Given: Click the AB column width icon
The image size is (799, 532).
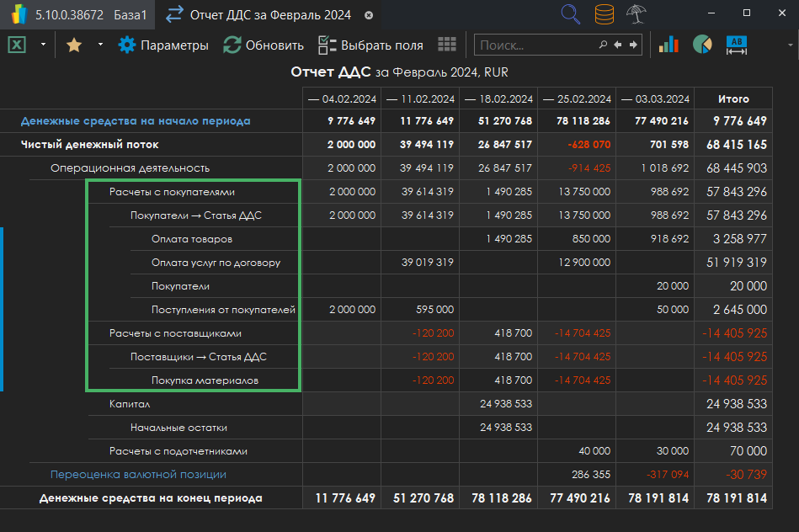Looking at the screenshot, I should 736,45.
